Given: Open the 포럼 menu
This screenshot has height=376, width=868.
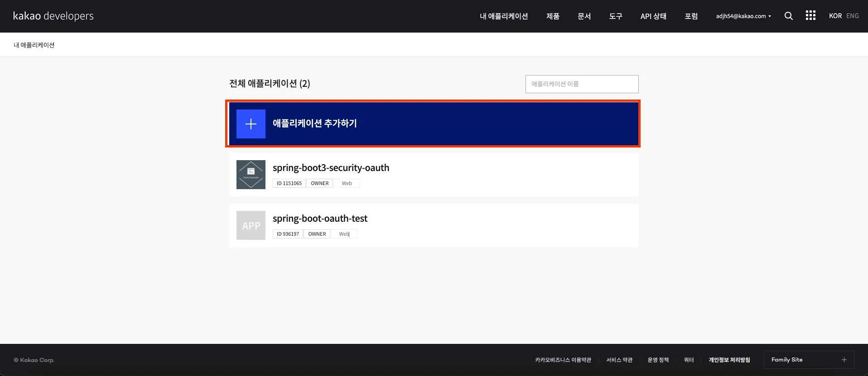Looking at the screenshot, I should [691, 16].
